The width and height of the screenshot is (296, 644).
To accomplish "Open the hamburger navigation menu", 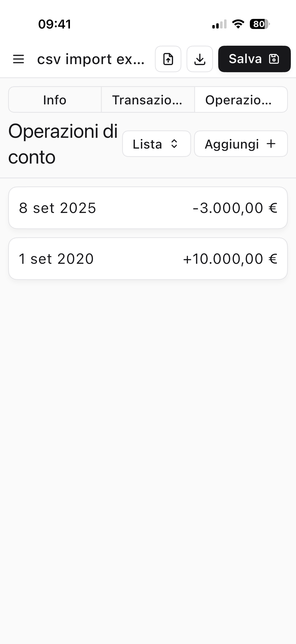I will 18,59.
